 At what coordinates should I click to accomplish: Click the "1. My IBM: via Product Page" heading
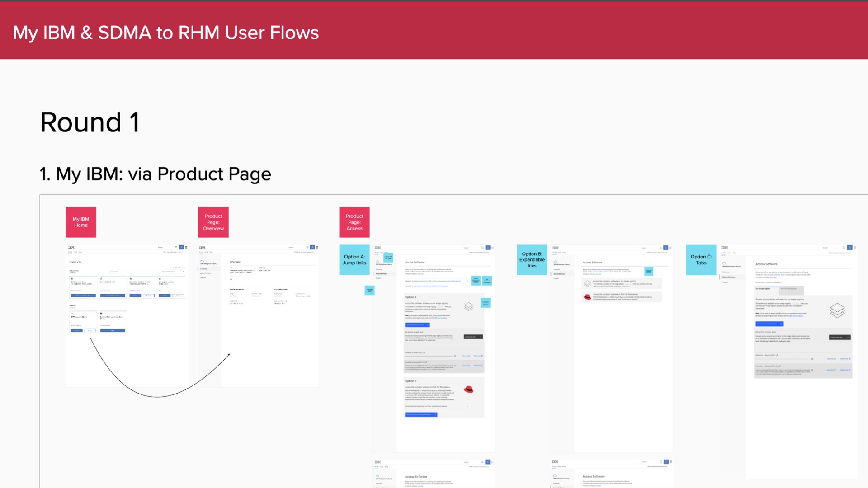[155, 174]
